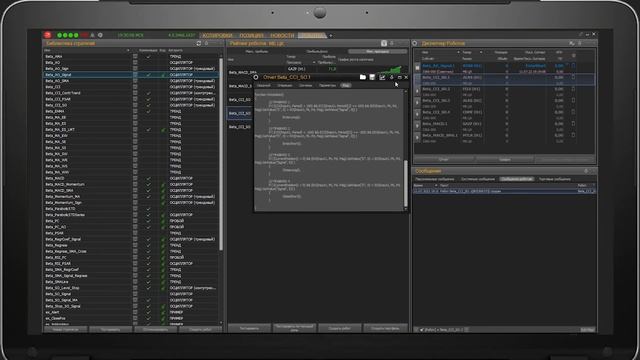The width and height of the screenshot is (640, 360).
Task: Click the Отчет button in Диспетчер Роботов
Action: coord(444,160)
